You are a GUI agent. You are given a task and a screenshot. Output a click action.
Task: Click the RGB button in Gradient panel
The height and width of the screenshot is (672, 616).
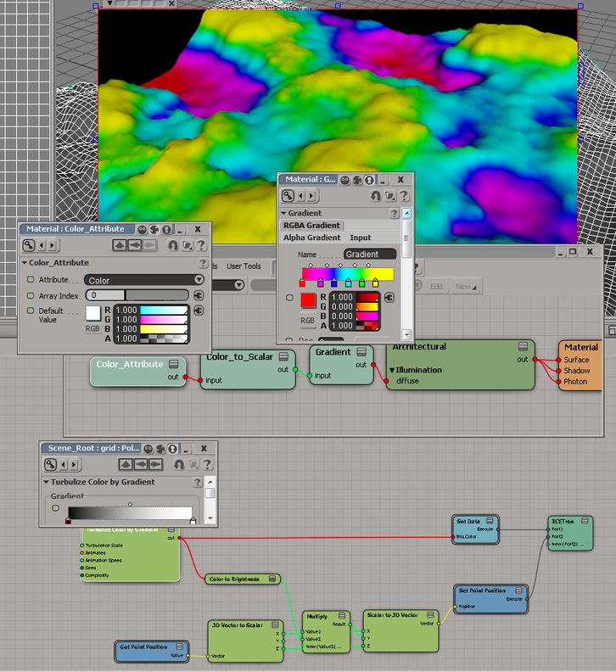[307, 320]
